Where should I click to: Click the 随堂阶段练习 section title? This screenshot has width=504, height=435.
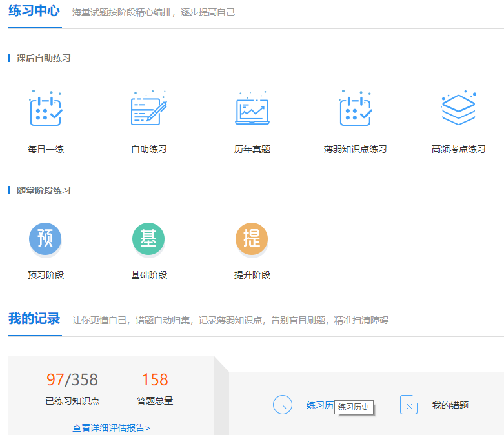(x=43, y=190)
